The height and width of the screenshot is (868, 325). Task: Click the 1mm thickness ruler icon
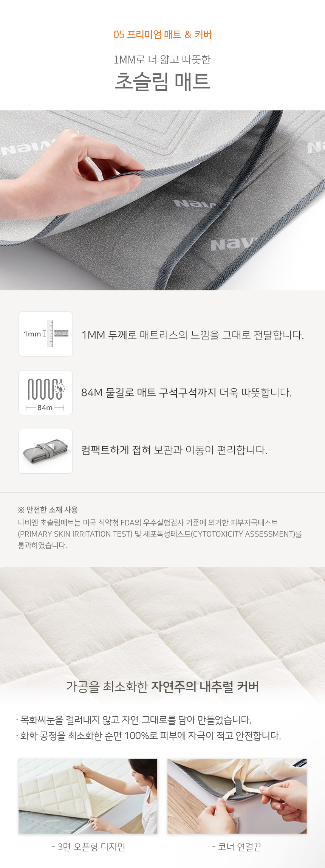pyautogui.click(x=46, y=334)
